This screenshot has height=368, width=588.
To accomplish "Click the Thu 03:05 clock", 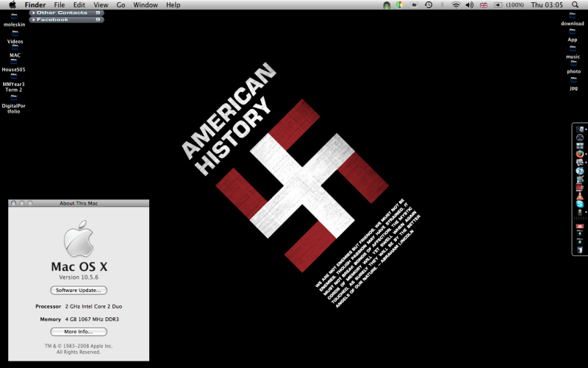I will [547, 5].
